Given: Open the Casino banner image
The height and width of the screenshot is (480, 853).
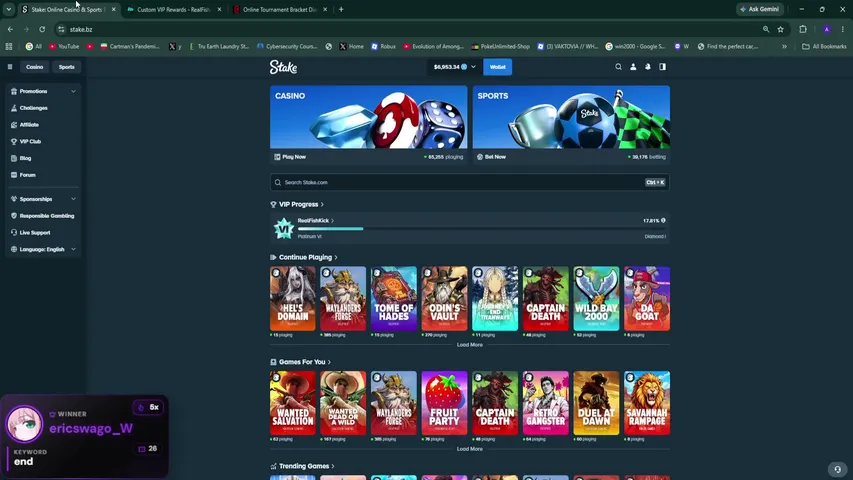Looking at the screenshot, I should [x=368, y=117].
